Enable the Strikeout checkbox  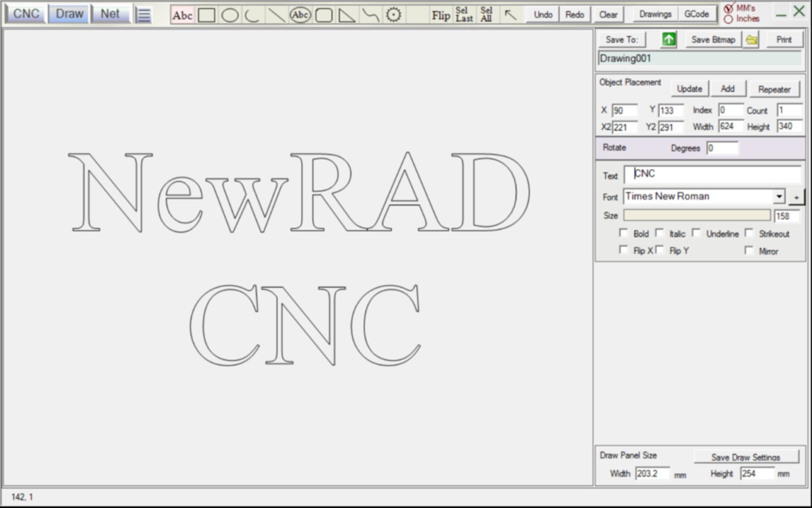coord(749,233)
